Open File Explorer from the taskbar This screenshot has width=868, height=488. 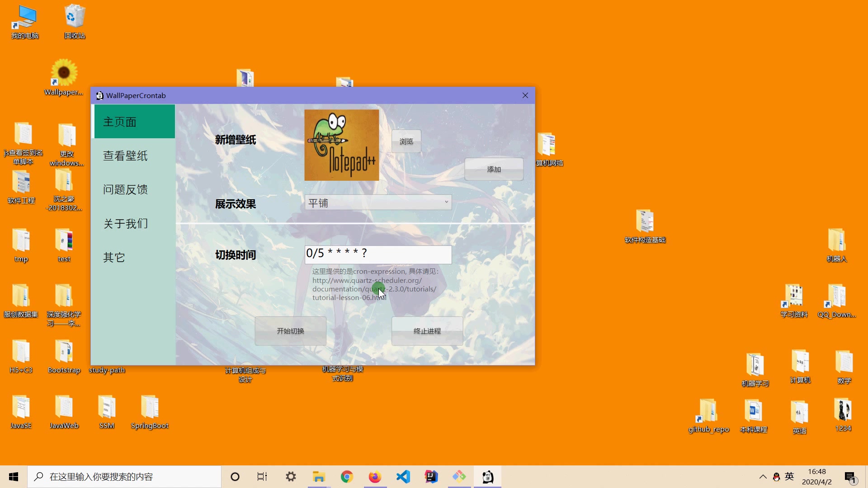(x=319, y=477)
